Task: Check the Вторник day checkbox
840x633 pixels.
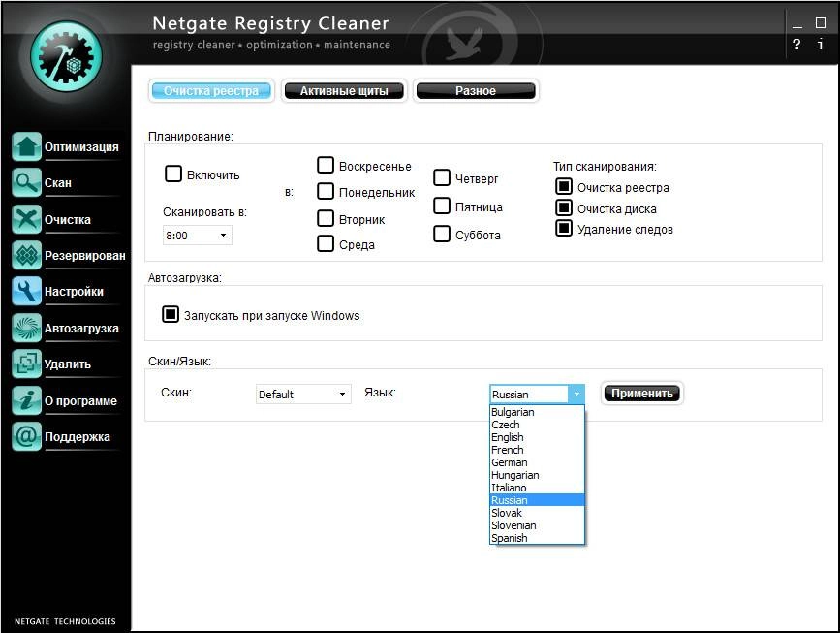Action: [326, 218]
